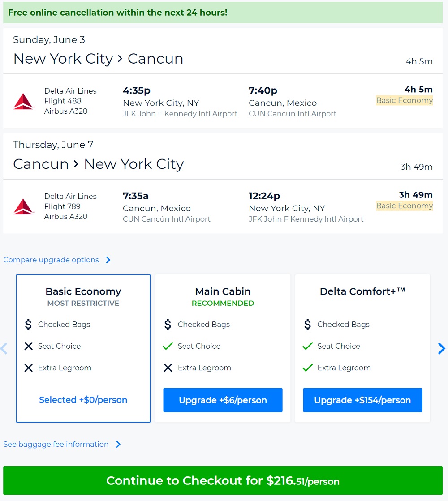This screenshot has height=501, width=448.
Task: Click Extra Legroom checkmark in Delta Comfort+
Action: (307, 368)
